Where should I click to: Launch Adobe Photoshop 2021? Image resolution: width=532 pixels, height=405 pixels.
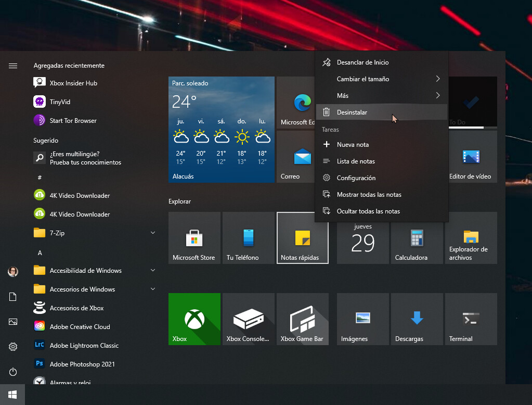[95, 364]
